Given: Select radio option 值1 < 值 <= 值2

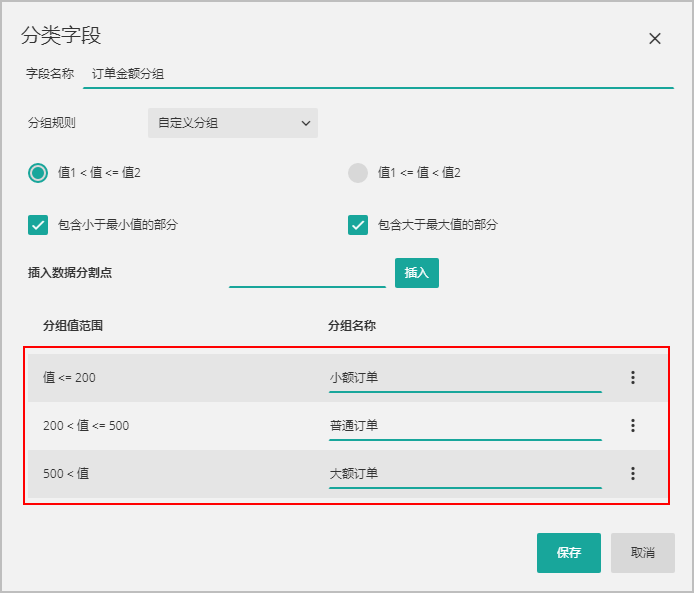Looking at the screenshot, I should click(38, 172).
